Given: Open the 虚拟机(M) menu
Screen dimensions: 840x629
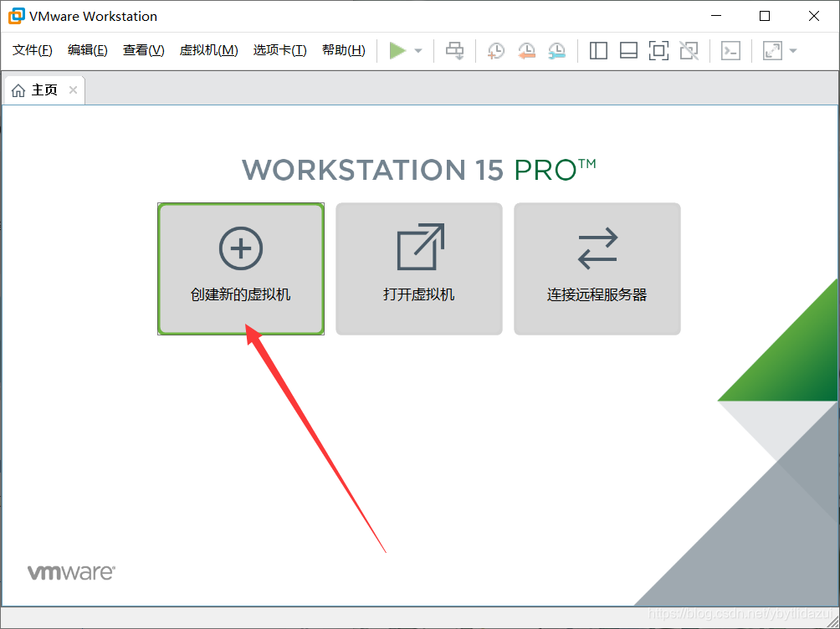Looking at the screenshot, I should 208,50.
